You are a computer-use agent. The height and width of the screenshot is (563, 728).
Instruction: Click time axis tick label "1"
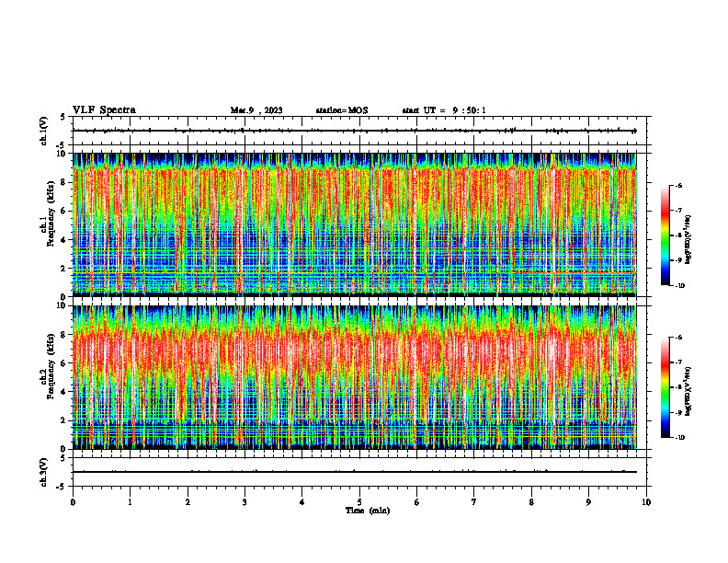click(x=130, y=502)
